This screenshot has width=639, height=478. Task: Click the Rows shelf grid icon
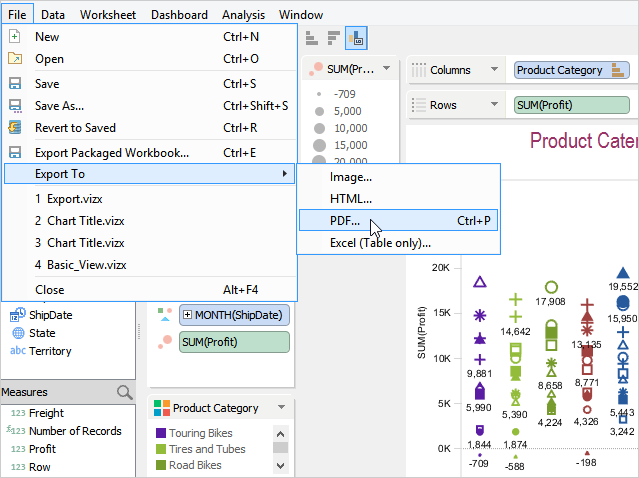tap(418, 105)
